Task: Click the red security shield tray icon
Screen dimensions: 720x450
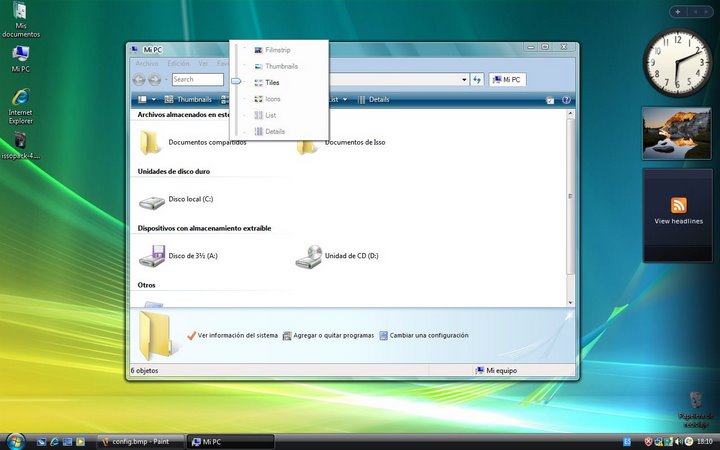Action: click(x=648, y=442)
